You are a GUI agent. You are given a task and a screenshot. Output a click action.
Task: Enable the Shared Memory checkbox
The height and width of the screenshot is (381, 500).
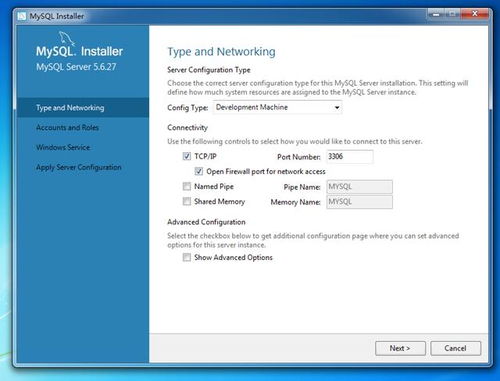pyautogui.click(x=187, y=201)
